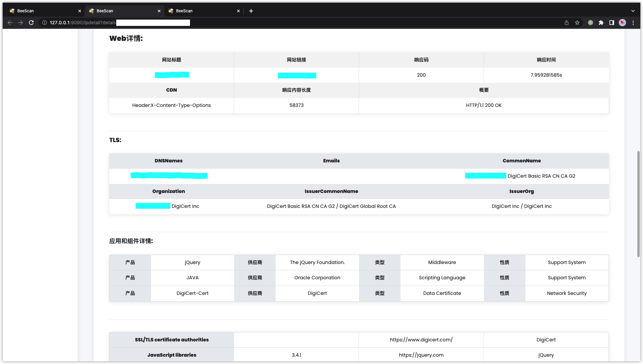643x364 pixels.
Task: Reload the current page
Action: pyautogui.click(x=31, y=23)
